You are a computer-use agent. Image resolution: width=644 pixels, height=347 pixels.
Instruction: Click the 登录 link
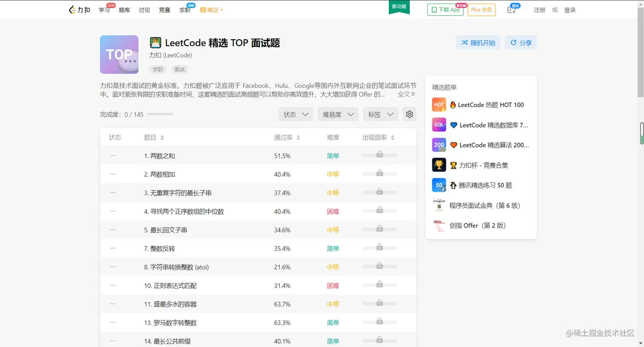pyautogui.click(x=570, y=10)
